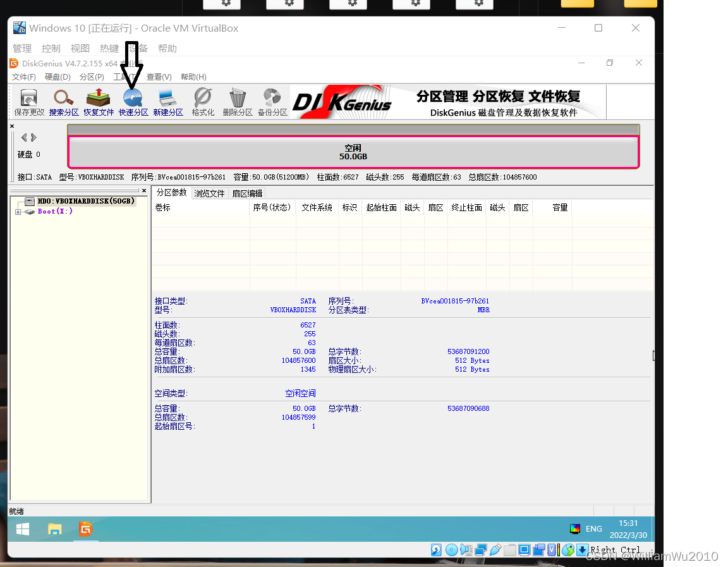Select the 50.0GB free space bar
The height and width of the screenshot is (567, 728).
353,152
